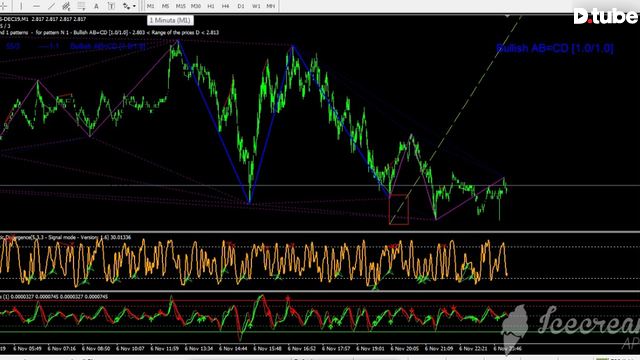Switch chart to M5 timeframe

coord(165,6)
